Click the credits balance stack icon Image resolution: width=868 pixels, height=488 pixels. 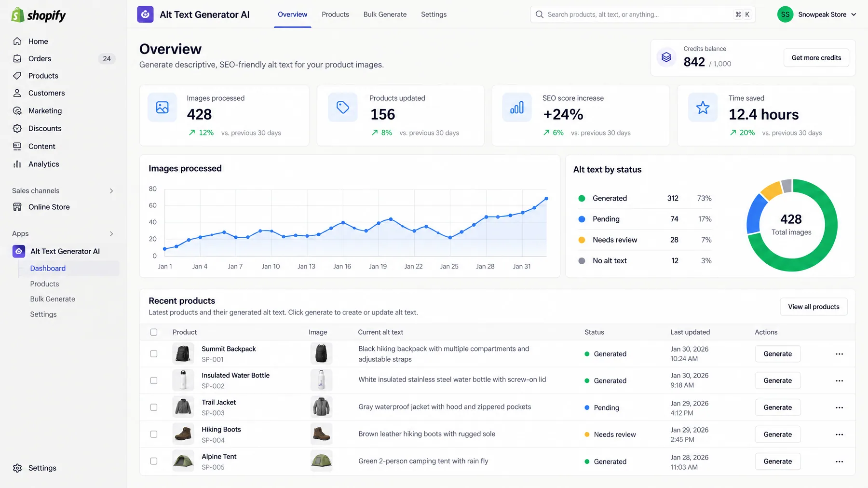pyautogui.click(x=666, y=57)
